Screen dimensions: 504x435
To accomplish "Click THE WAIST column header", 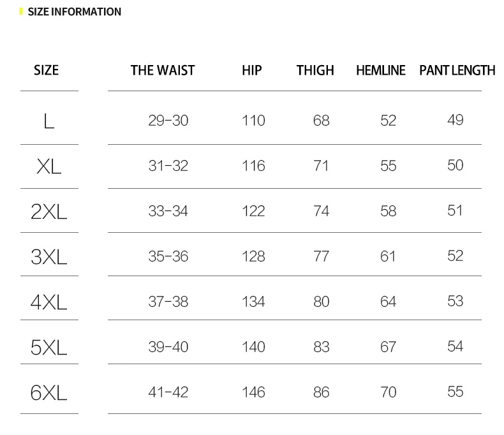I will click(163, 70).
